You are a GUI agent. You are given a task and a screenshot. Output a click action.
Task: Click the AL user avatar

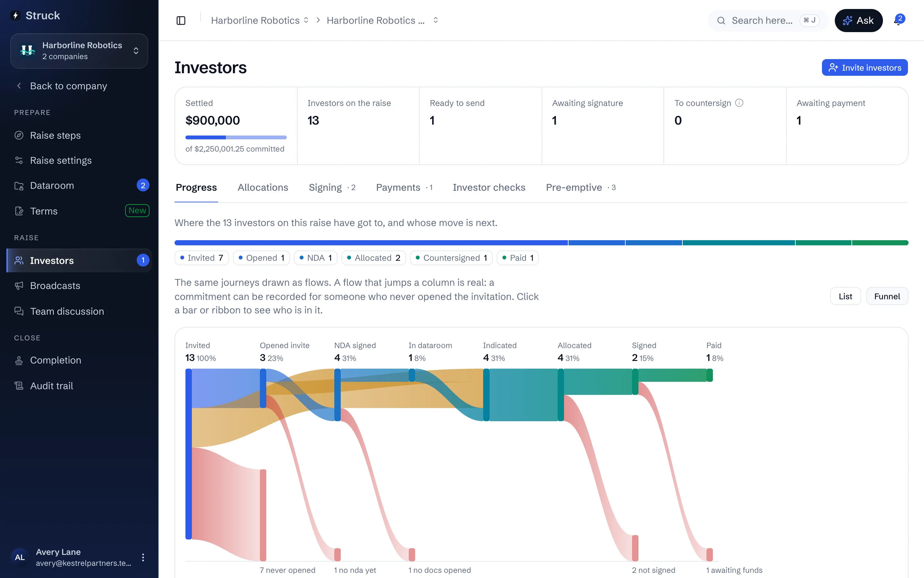point(20,557)
